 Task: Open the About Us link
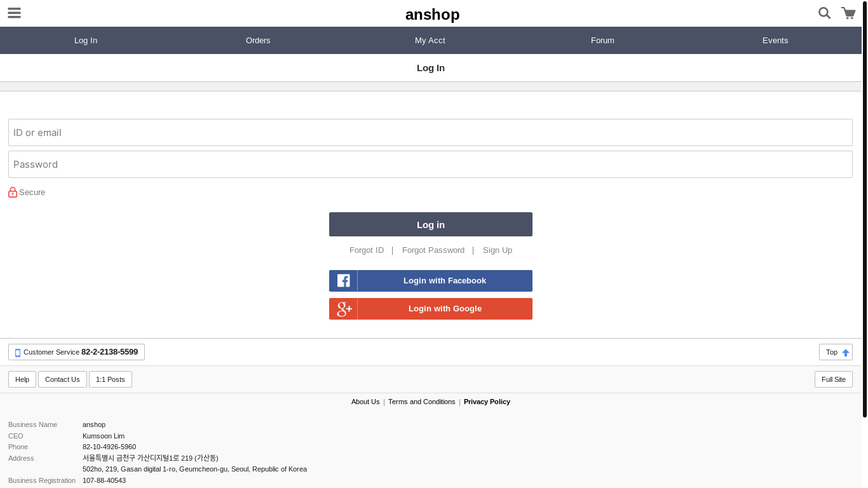(x=365, y=402)
